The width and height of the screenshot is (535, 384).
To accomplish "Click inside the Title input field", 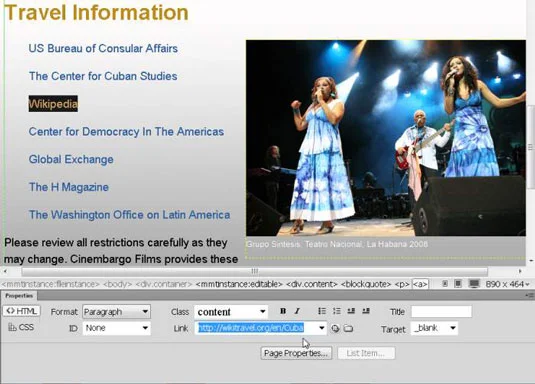I will point(441,312).
